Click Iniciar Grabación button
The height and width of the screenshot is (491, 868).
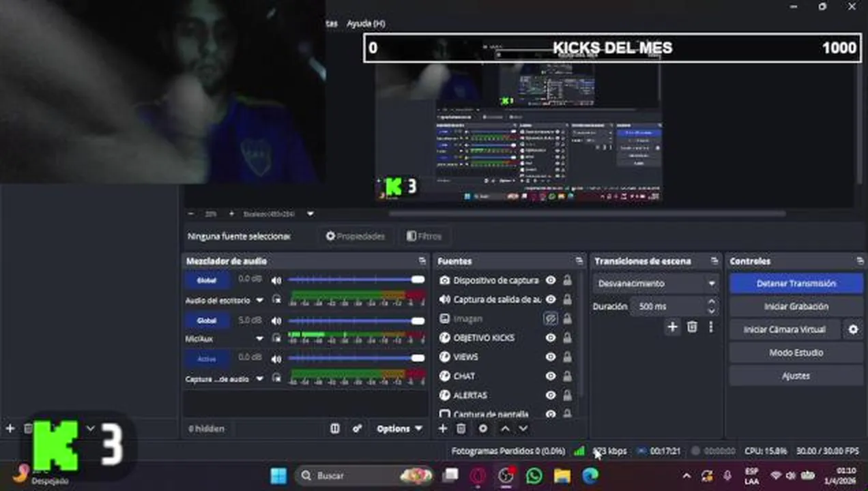pyautogui.click(x=796, y=306)
